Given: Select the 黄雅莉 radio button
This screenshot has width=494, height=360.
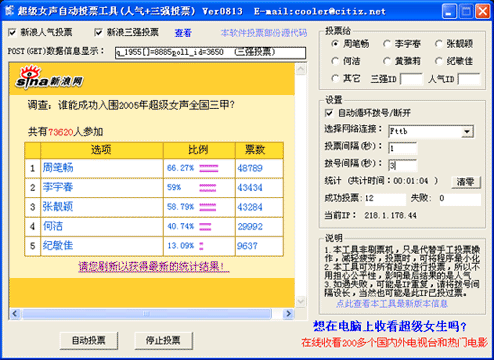Looking at the screenshot, I should click(x=387, y=61).
